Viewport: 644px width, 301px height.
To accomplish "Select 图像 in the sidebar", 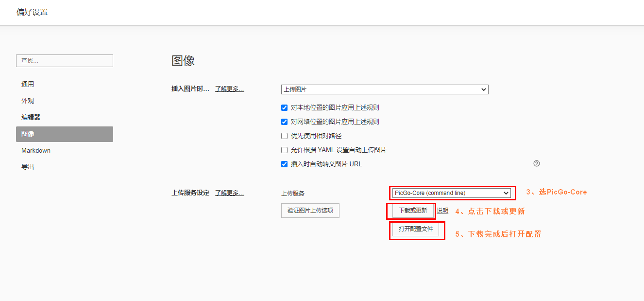I will point(65,134).
